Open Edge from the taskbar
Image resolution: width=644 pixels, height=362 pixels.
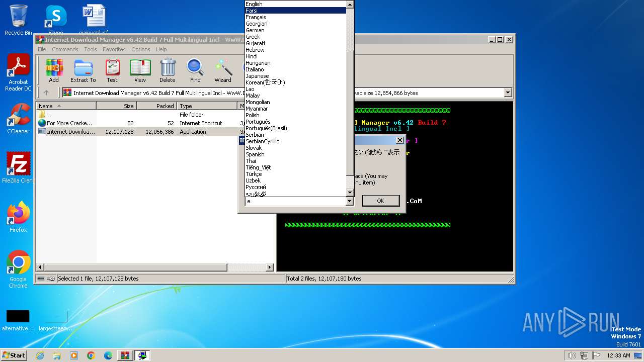click(x=108, y=355)
